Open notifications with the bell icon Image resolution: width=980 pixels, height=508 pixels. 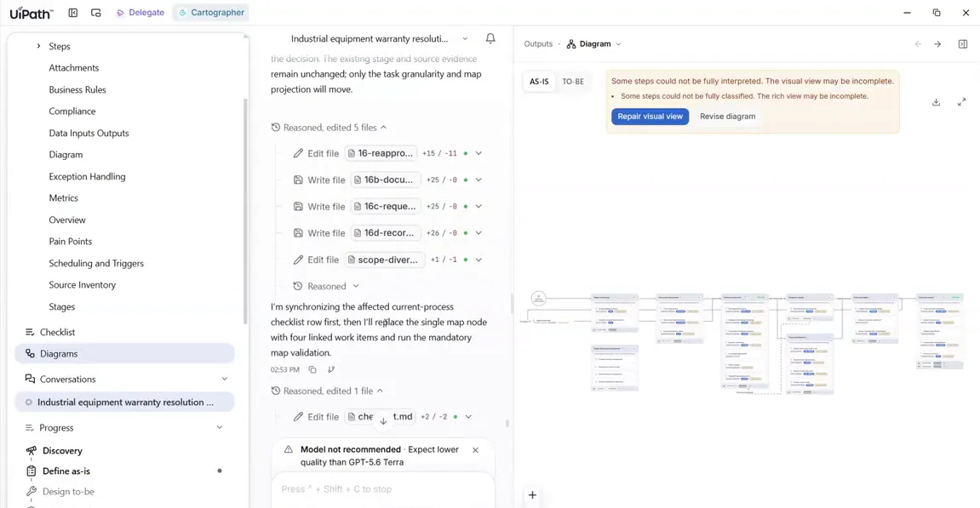click(x=490, y=39)
